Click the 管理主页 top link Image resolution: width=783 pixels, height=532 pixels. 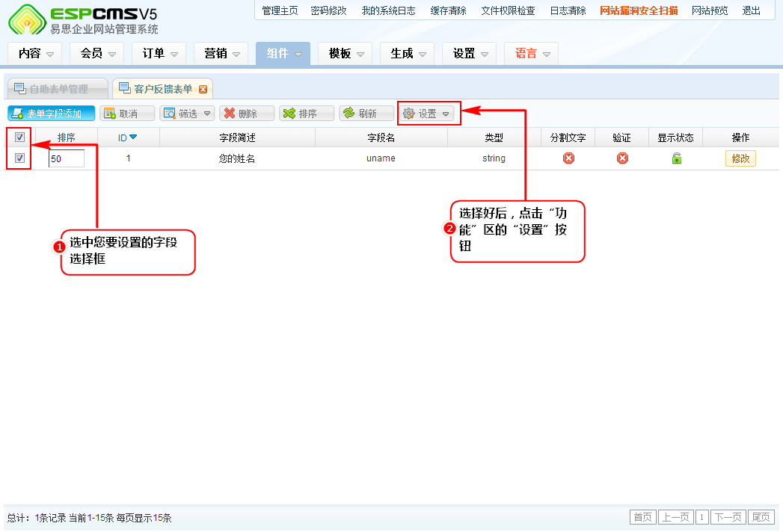tap(280, 10)
